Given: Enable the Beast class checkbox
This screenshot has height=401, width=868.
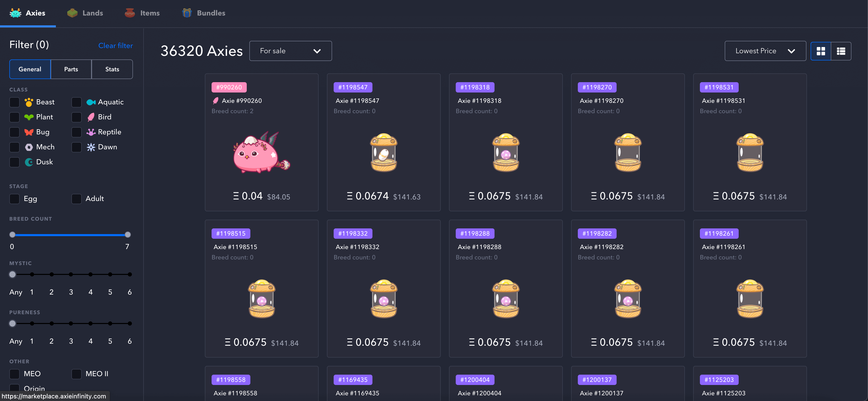Looking at the screenshot, I should pos(14,102).
